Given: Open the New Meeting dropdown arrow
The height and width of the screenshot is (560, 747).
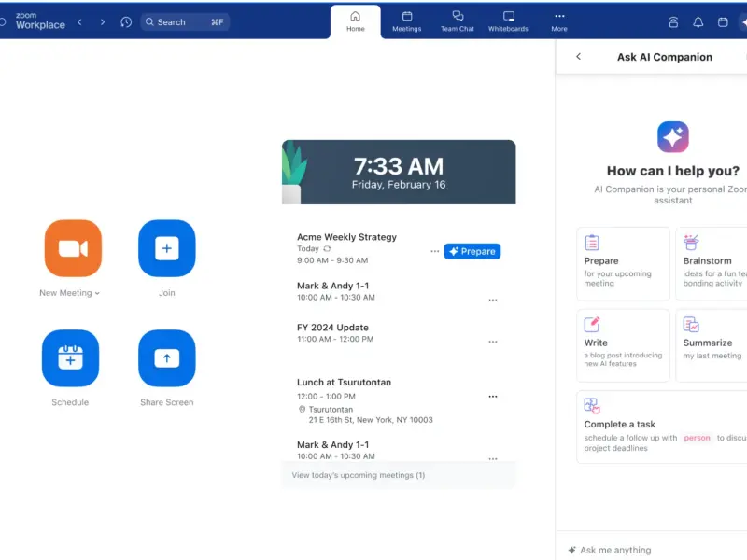Looking at the screenshot, I should point(97,293).
